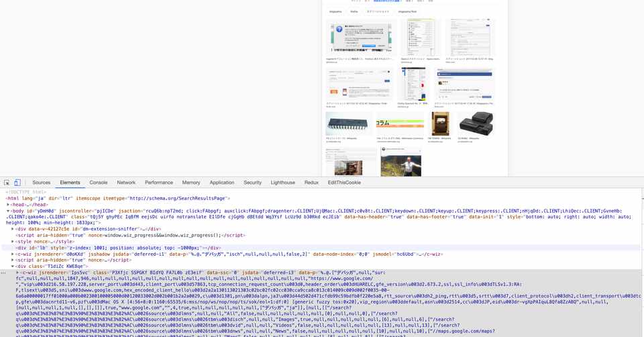Open the black device boxes image
This screenshot has height=337, width=644.
(x=475, y=124)
